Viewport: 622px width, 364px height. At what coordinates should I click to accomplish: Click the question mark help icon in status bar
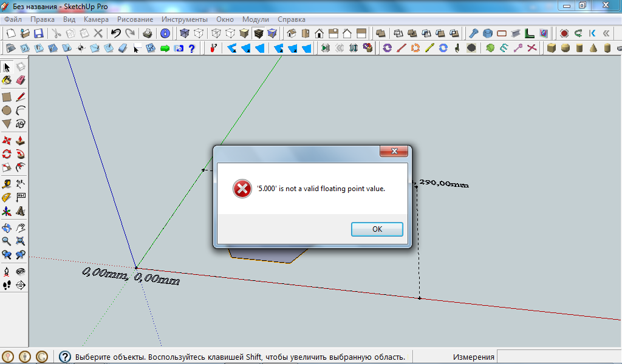(65, 357)
